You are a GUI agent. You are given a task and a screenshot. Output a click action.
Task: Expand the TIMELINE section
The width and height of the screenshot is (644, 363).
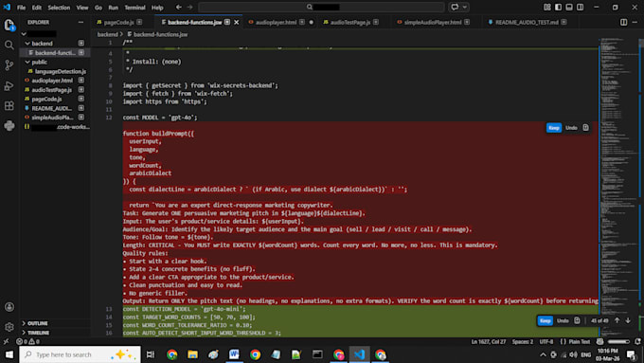coord(38,333)
